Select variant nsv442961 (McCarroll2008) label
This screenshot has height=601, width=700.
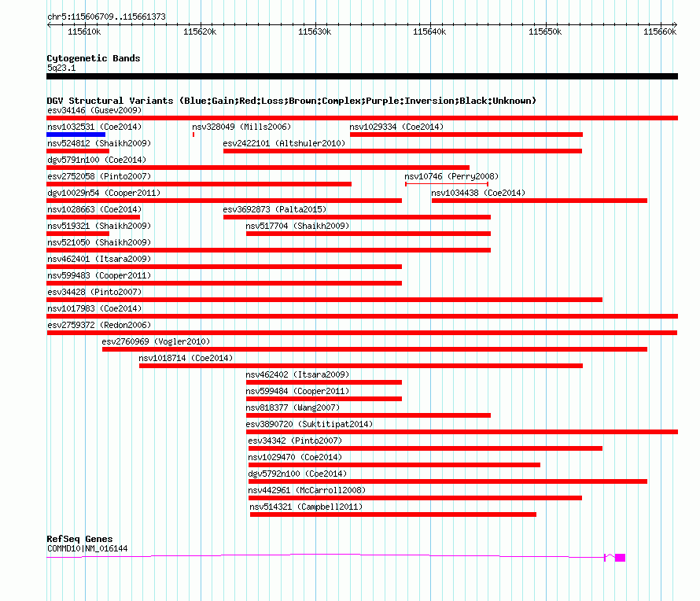click(x=307, y=490)
